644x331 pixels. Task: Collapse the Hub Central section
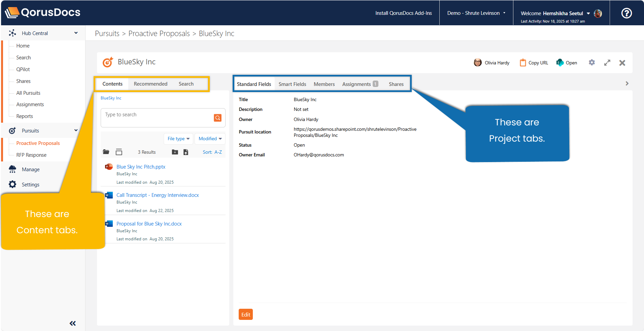click(76, 33)
